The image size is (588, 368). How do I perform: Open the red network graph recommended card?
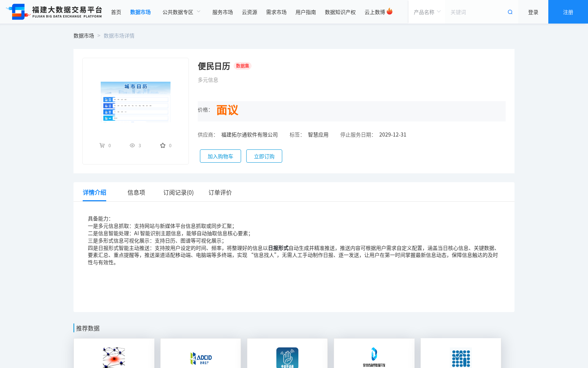[114, 353]
